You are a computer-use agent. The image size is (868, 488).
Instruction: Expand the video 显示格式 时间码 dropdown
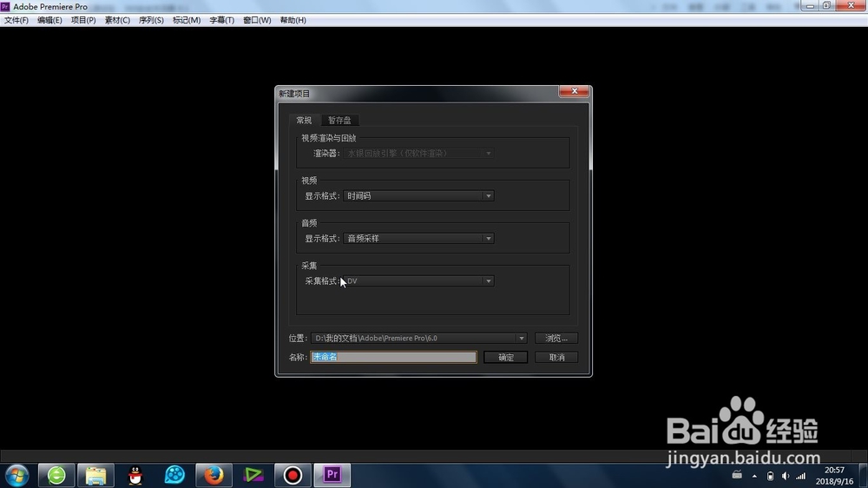(x=418, y=195)
